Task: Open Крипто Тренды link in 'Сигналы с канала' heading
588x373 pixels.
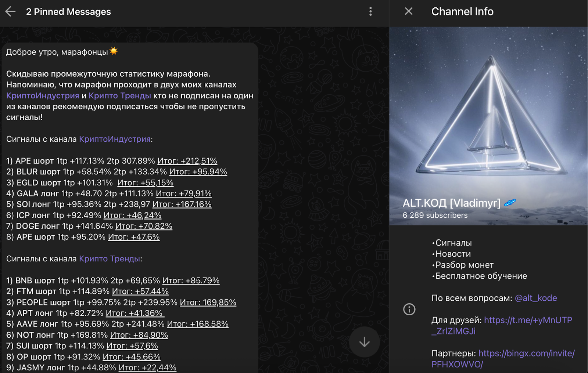Action: [x=110, y=259]
